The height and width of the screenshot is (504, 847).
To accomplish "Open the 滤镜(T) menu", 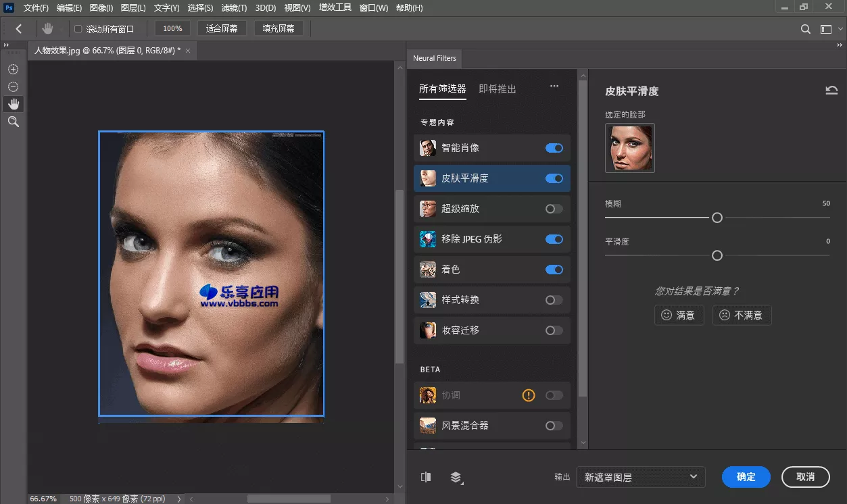I will [x=234, y=7].
